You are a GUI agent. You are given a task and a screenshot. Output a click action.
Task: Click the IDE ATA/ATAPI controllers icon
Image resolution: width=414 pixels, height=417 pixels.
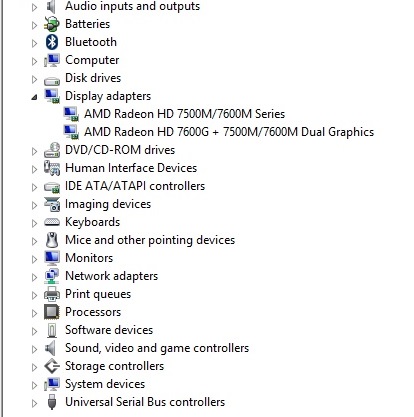tap(52, 187)
